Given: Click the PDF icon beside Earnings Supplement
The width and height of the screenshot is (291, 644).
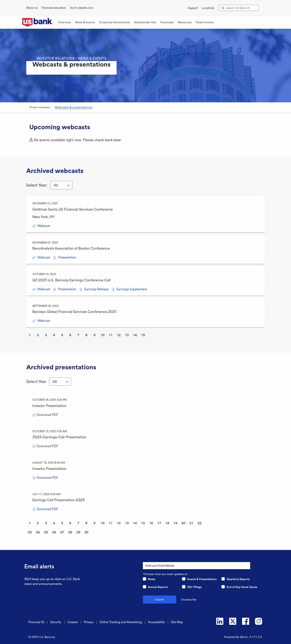Looking at the screenshot, I should coord(114,289).
